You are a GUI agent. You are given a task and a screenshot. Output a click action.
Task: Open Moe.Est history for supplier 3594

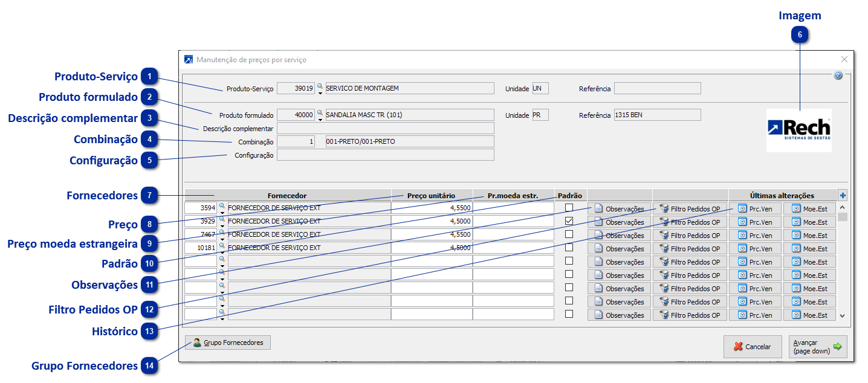(x=809, y=208)
